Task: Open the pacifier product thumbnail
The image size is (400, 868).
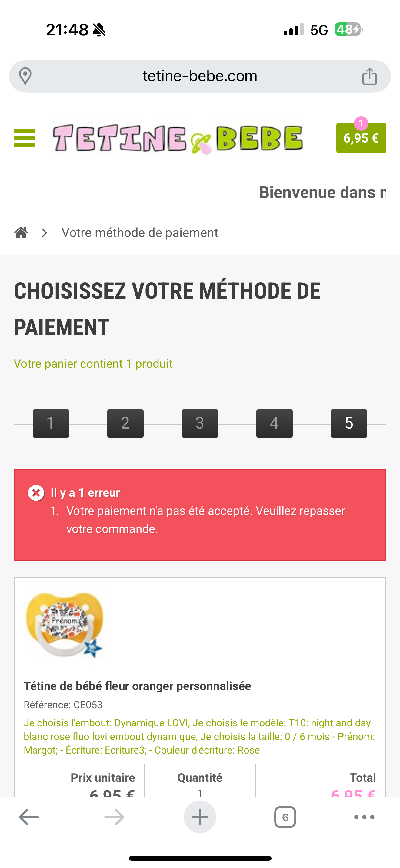Action: click(65, 624)
